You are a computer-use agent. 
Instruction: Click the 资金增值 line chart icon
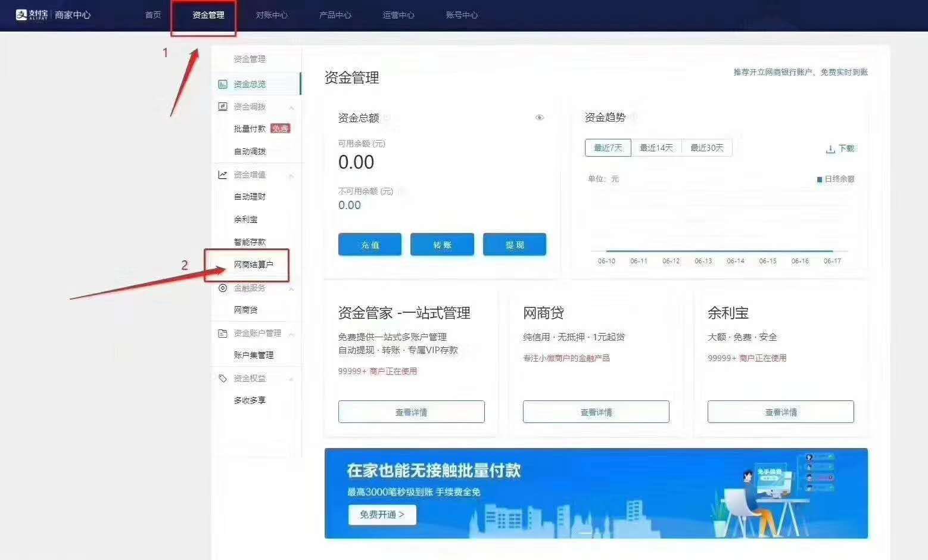coord(222,175)
